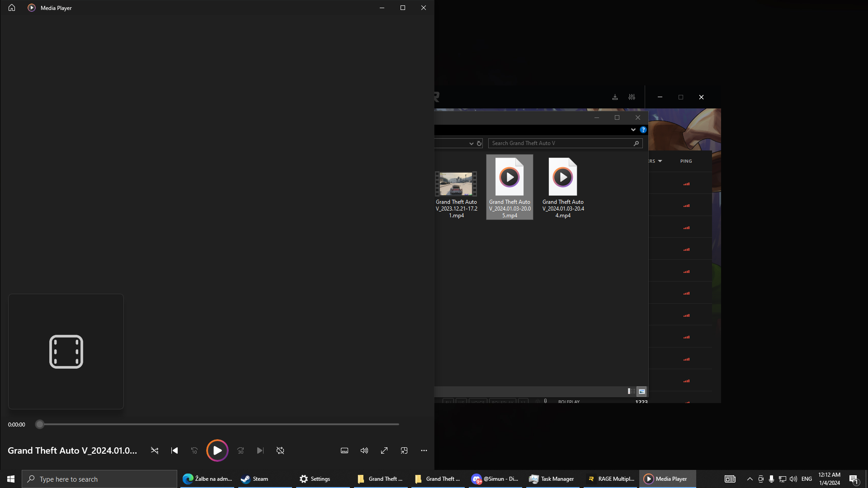
Task: Open the Windows notification center
Action: [854, 479]
